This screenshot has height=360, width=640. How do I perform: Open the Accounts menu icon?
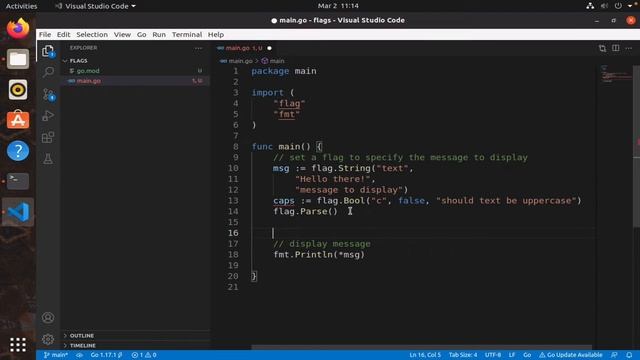pyautogui.click(x=48, y=317)
